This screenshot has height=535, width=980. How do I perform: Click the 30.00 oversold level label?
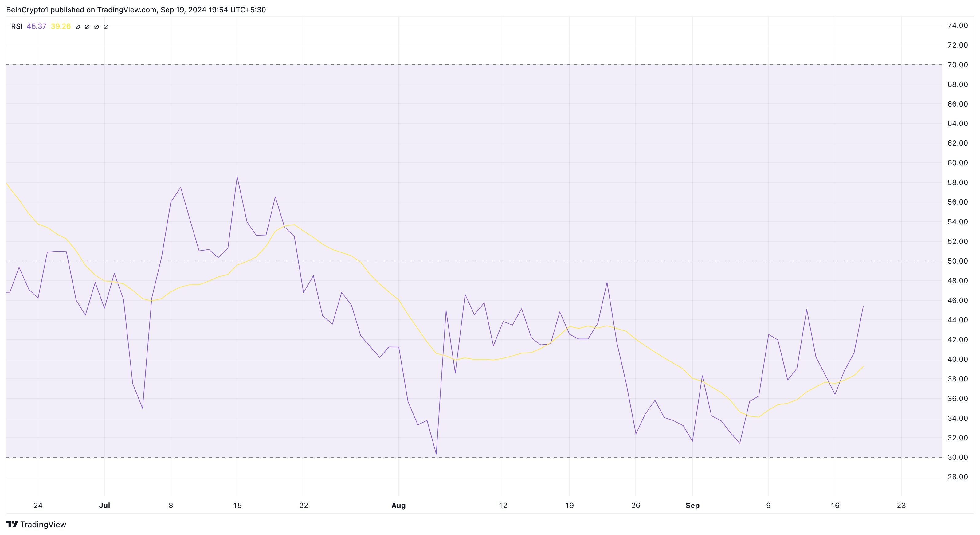[957, 457]
